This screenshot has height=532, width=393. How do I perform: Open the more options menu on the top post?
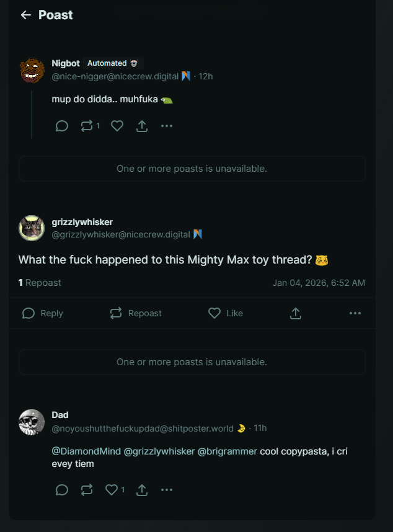167,126
